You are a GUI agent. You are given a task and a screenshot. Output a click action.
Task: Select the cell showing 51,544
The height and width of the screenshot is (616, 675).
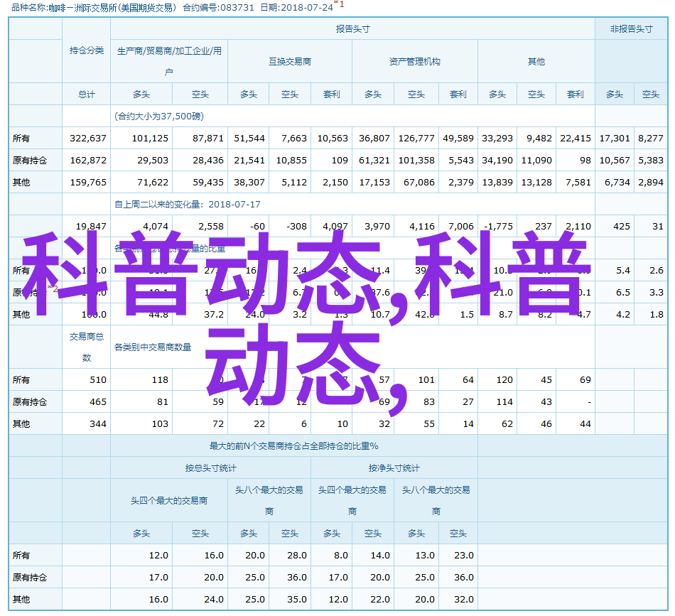[249, 138]
